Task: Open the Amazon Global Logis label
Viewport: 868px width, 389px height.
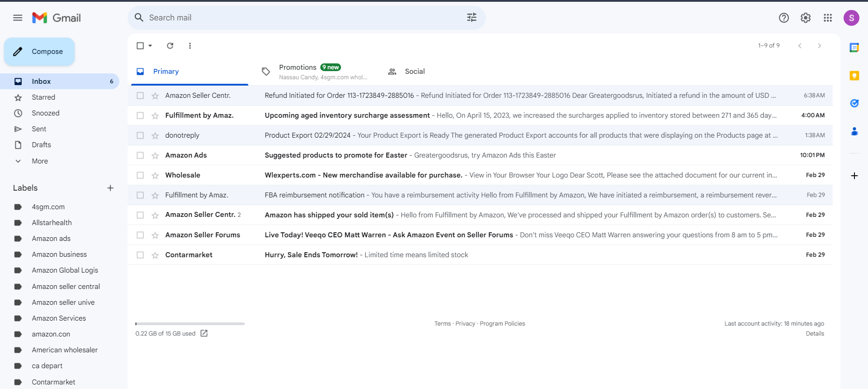Action: pos(65,270)
